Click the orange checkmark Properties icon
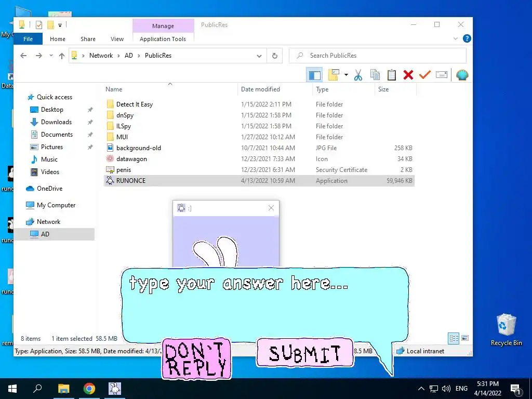Viewport: 532px width, 399px height. click(425, 75)
